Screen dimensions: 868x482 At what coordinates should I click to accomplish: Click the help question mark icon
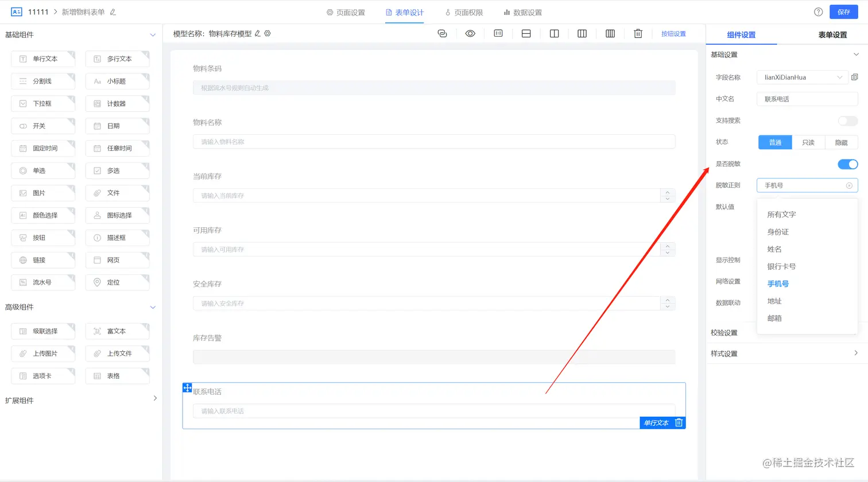coord(819,12)
